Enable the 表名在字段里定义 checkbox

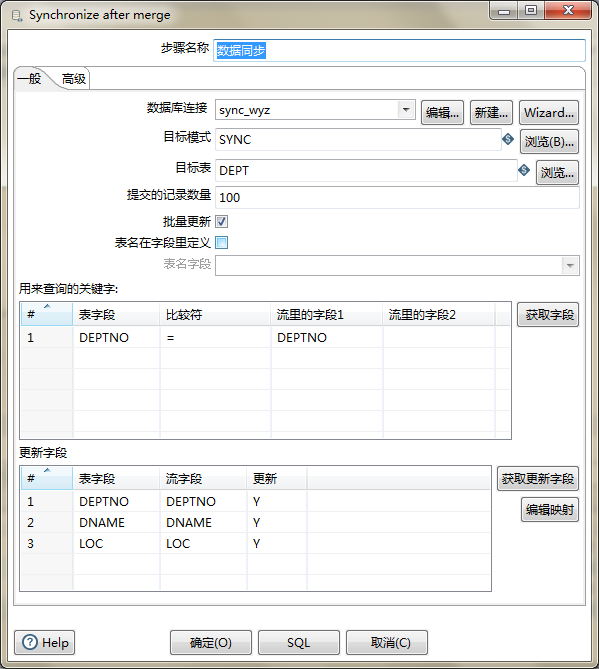221,242
